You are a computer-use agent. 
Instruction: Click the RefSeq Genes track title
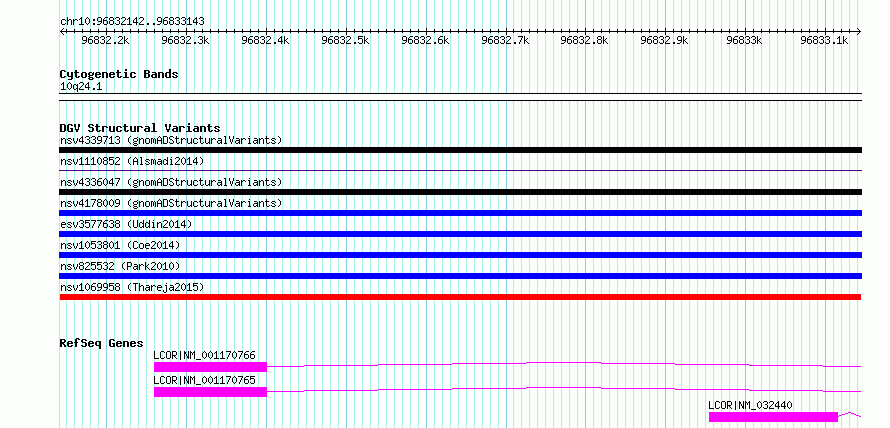coord(102,343)
